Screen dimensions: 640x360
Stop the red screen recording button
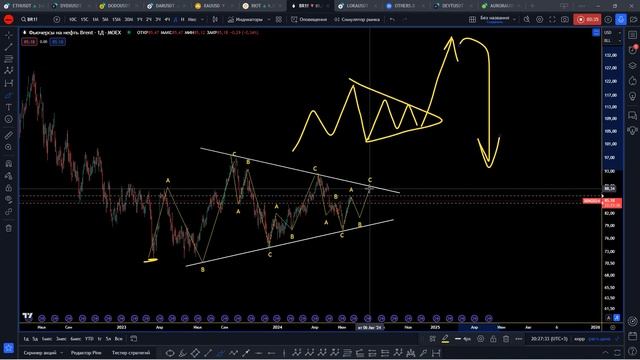[587, 19]
